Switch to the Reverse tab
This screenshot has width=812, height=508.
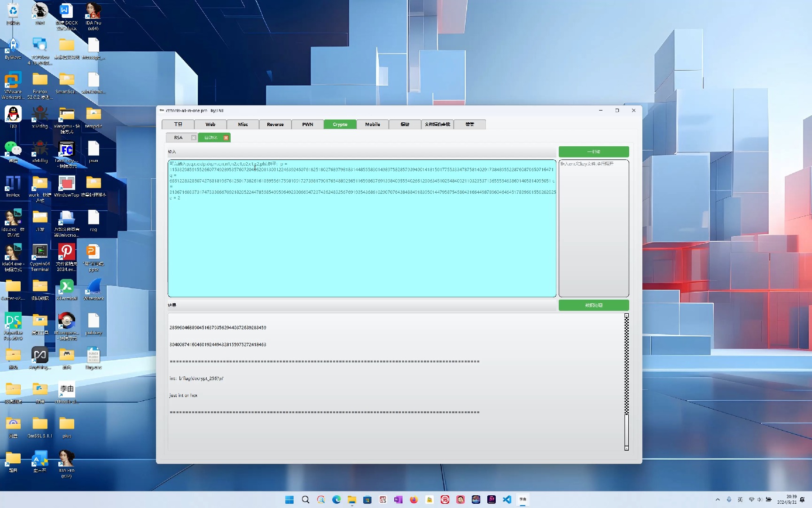(275, 124)
